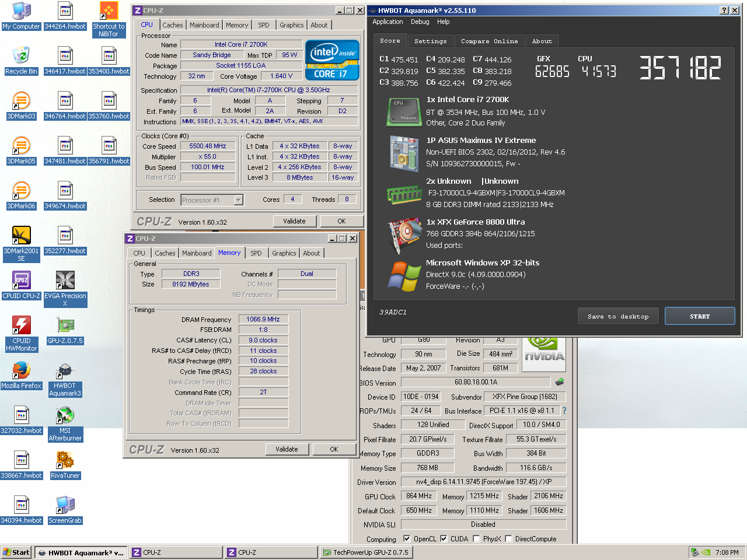Open the 344264.hwbot file icon
The image size is (747, 560).
65,16
